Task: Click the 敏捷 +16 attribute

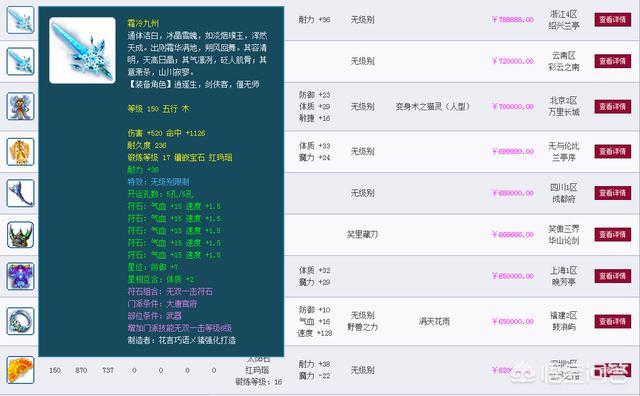Action: (315, 118)
